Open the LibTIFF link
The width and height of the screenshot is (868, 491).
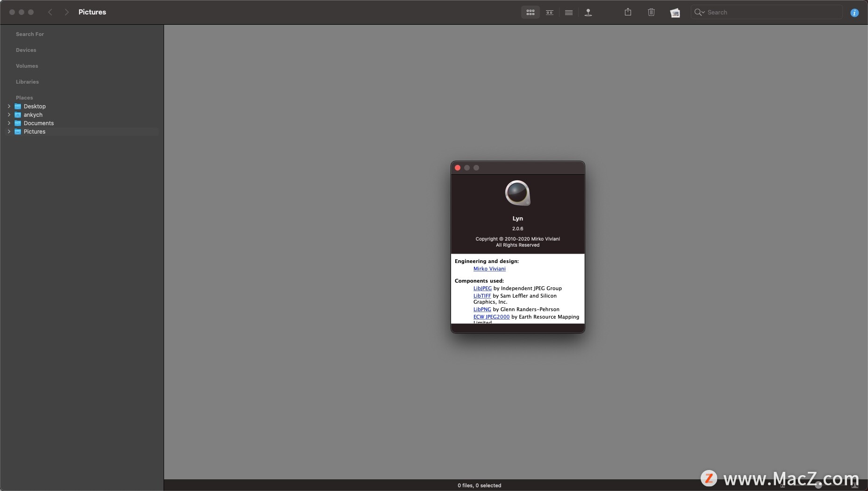[x=482, y=296]
